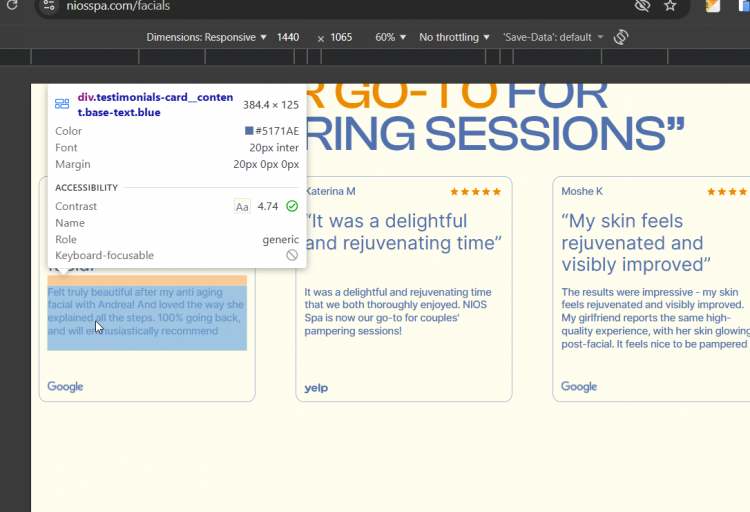Click the rotate viewport icon
The width and height of the screenshot is (750, 512).
point(621,37)
